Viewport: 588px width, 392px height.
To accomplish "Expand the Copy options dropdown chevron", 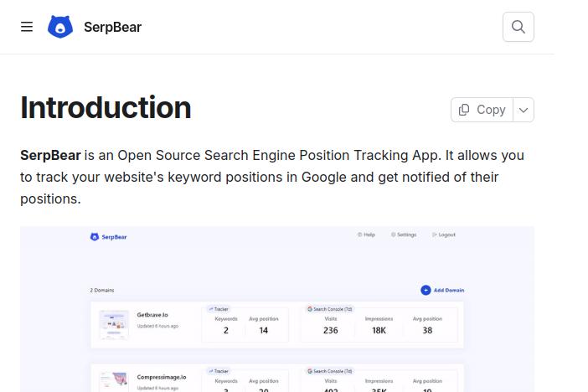I will (524, 110).
